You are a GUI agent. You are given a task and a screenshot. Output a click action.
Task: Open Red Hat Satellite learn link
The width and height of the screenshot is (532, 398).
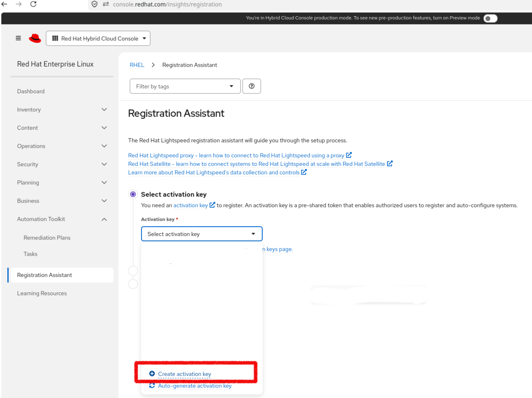[257, 163]
